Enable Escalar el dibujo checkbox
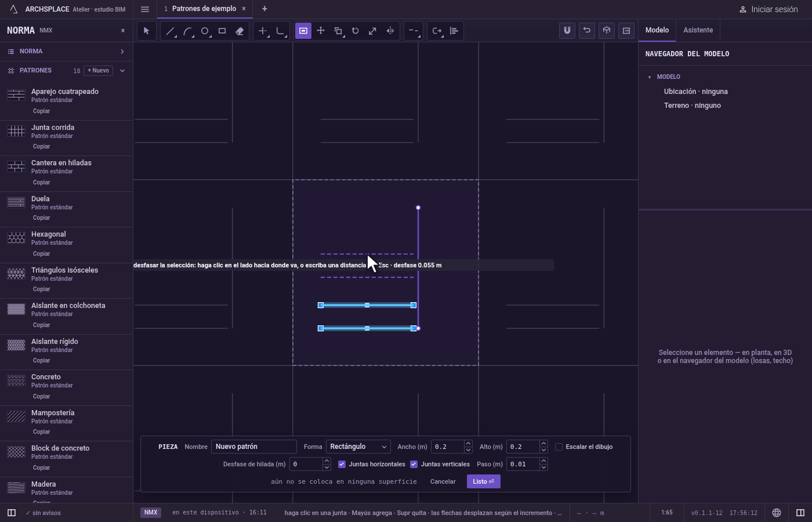The image size is (812, 522). (x=559, y=447)
